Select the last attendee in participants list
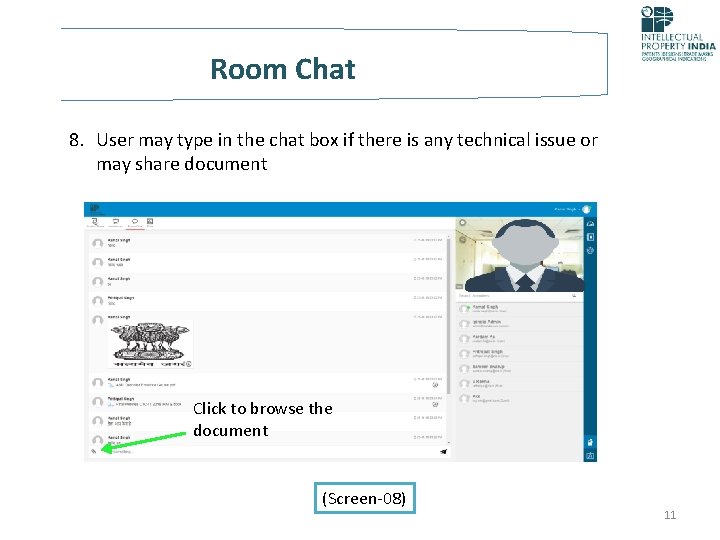Image resolution: width=720 pixels, height=540 pixels. tap(519, 398)
